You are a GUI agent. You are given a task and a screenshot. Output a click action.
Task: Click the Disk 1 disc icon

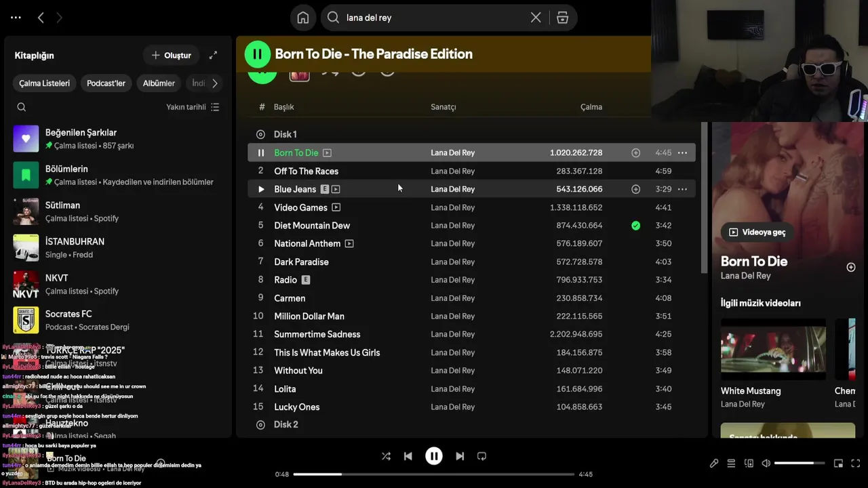[260, 134]
